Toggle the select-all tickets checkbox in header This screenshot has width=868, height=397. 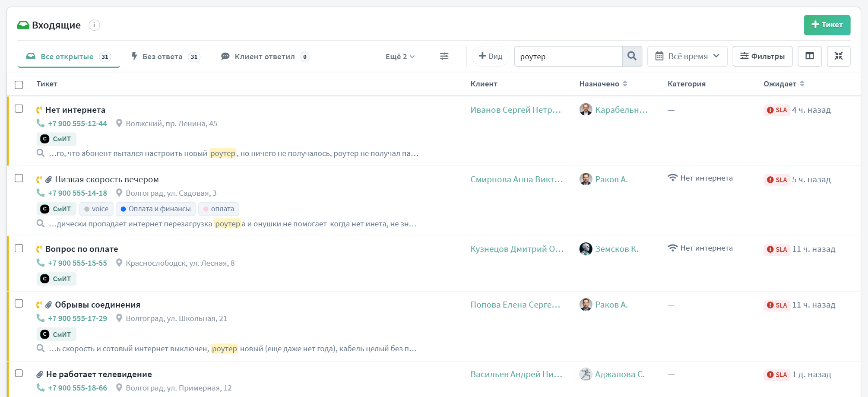[x=19, y=85]
